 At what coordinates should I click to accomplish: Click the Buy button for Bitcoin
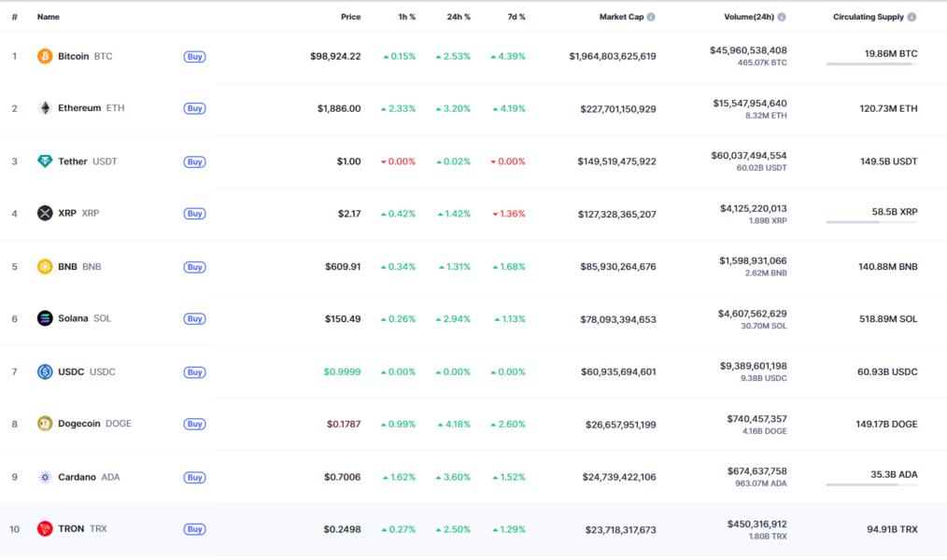[x=194, y=57]
